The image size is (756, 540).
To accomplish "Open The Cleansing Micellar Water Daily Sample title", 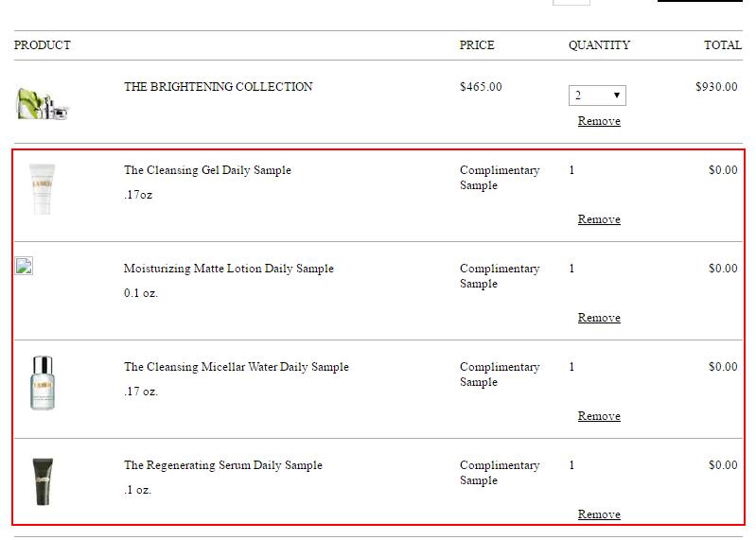I will click(237, 367).
